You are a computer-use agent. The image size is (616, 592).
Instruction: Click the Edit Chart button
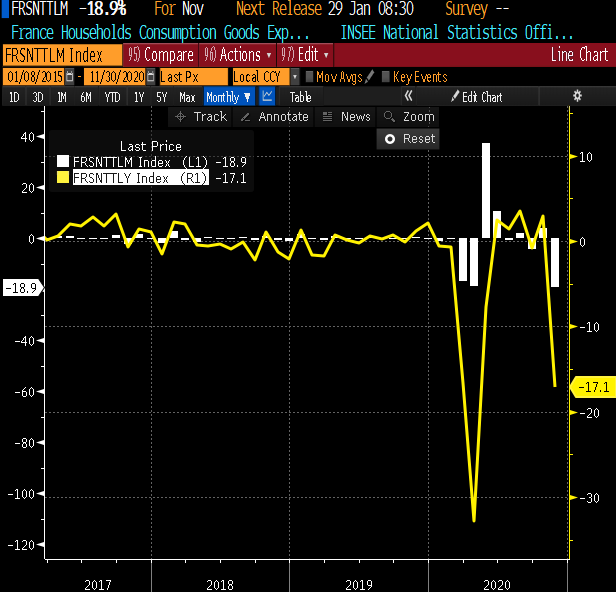pos(476,97)
